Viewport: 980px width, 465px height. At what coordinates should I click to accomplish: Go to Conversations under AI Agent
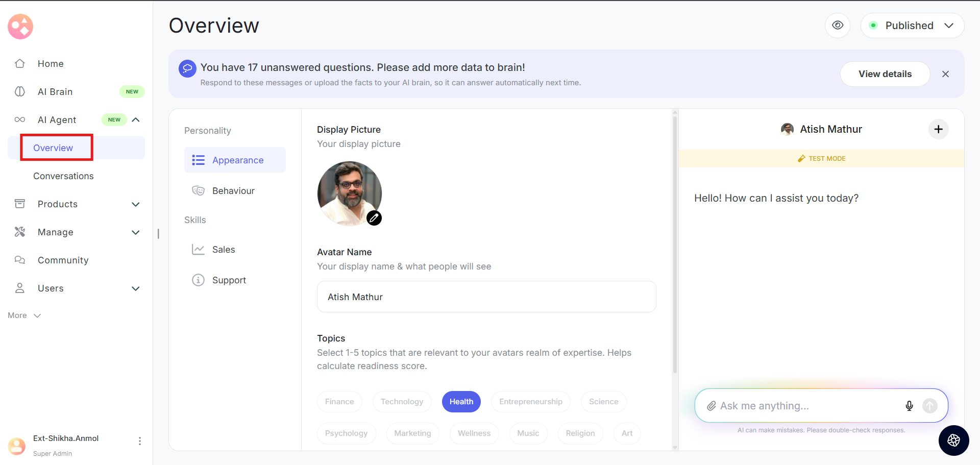tap(63, 176)
